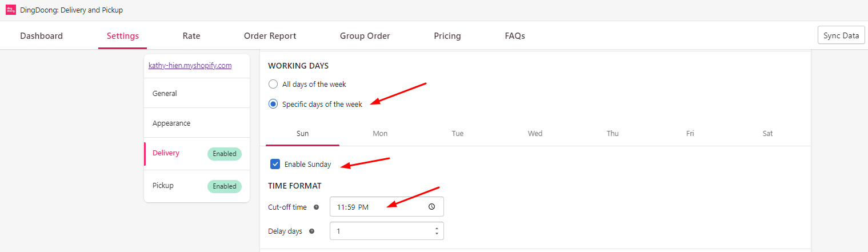Viewport: 868px width, 252px height.
Task: Open the Order Report tab
Action: point(270,36)
